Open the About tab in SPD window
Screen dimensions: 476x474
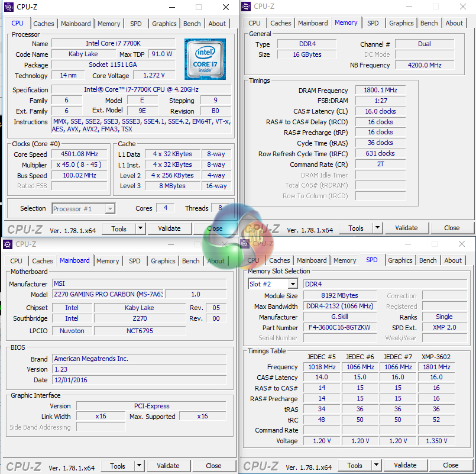tap(453, 260)
